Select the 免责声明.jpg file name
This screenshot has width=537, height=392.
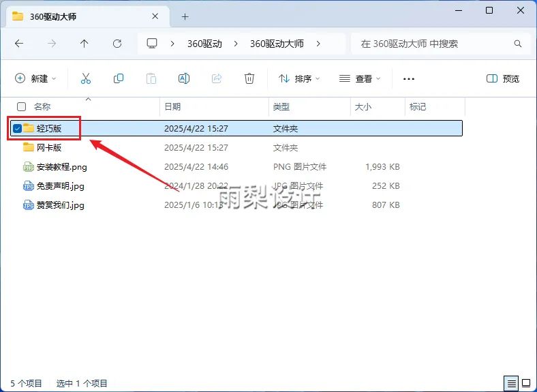(60, 186)
